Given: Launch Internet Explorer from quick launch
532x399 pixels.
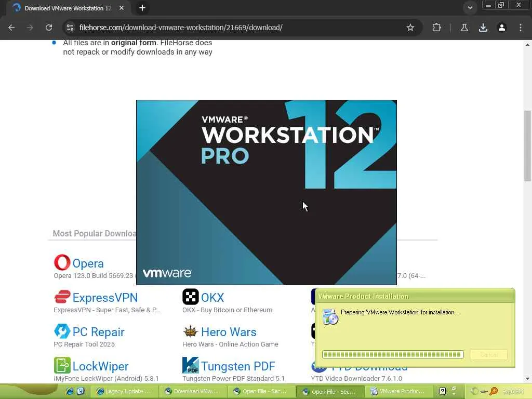Looking at the screenshot, I should pos(70,391).
